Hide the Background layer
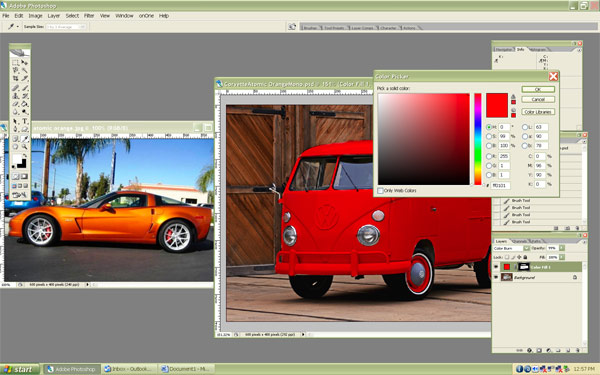 point(496,277)
